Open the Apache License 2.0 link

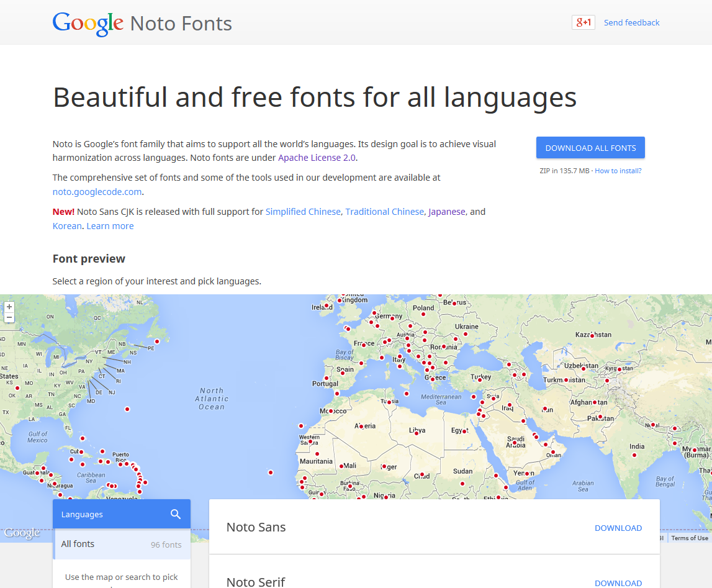click(317, 158)
